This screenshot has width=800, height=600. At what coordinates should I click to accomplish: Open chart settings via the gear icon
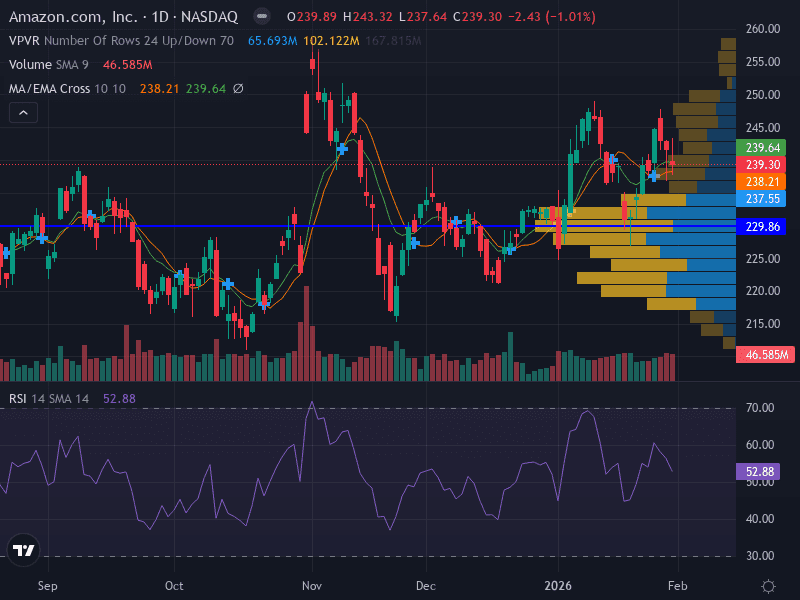(768, 586)
